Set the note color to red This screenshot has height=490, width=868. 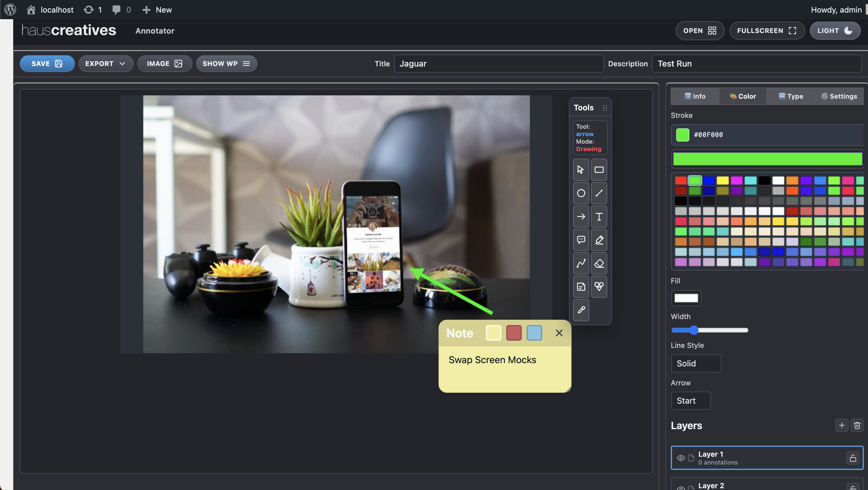(x=513, y=333)
